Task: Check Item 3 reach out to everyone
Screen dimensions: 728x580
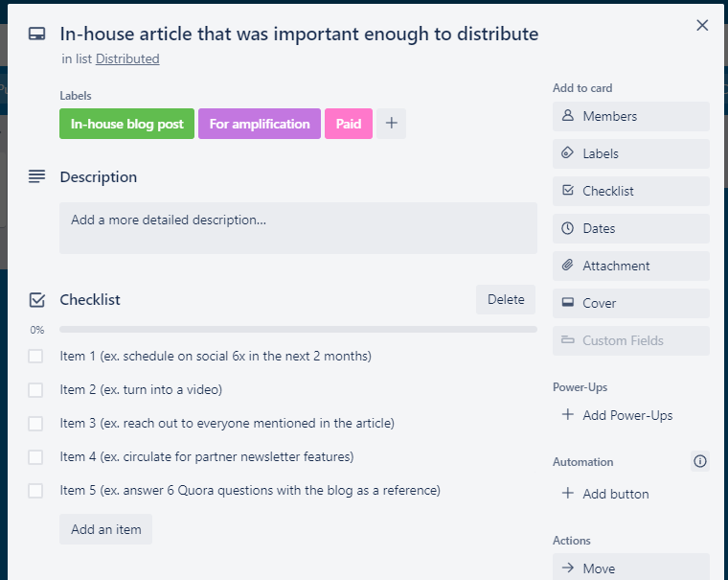Action: (35, 424)
